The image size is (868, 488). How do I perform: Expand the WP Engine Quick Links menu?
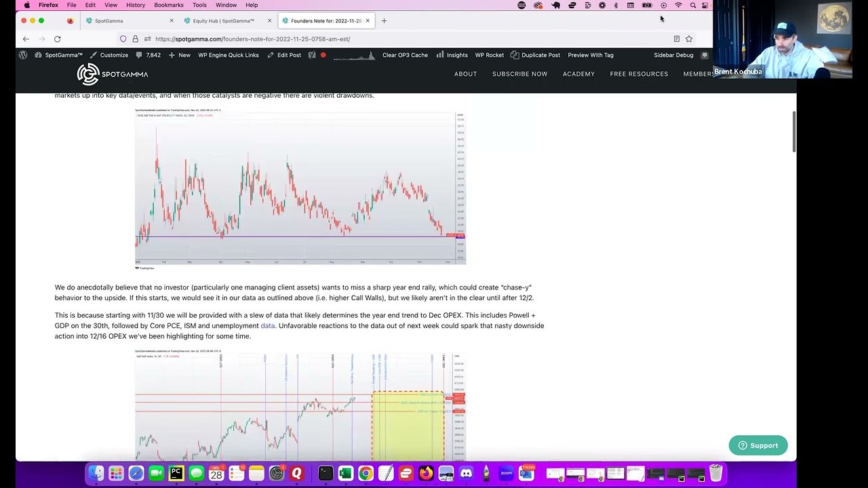tap(228, 55)
